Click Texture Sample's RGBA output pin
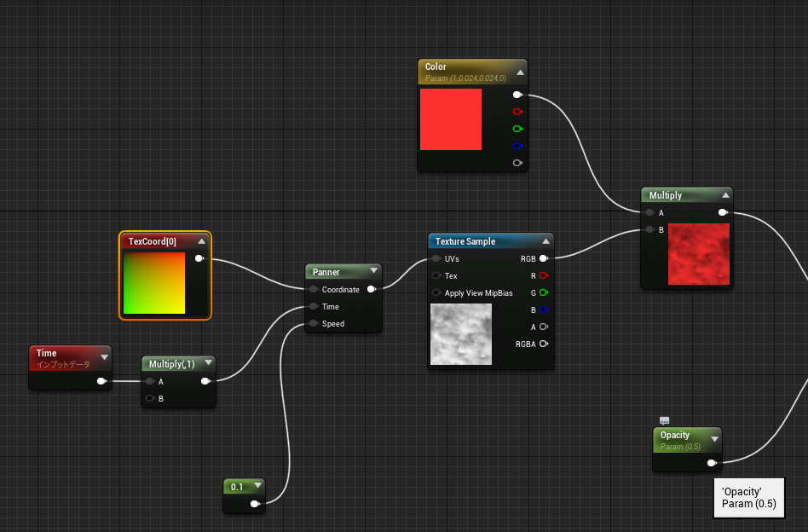This screenshot has width=808, height=532. point(543,344)
